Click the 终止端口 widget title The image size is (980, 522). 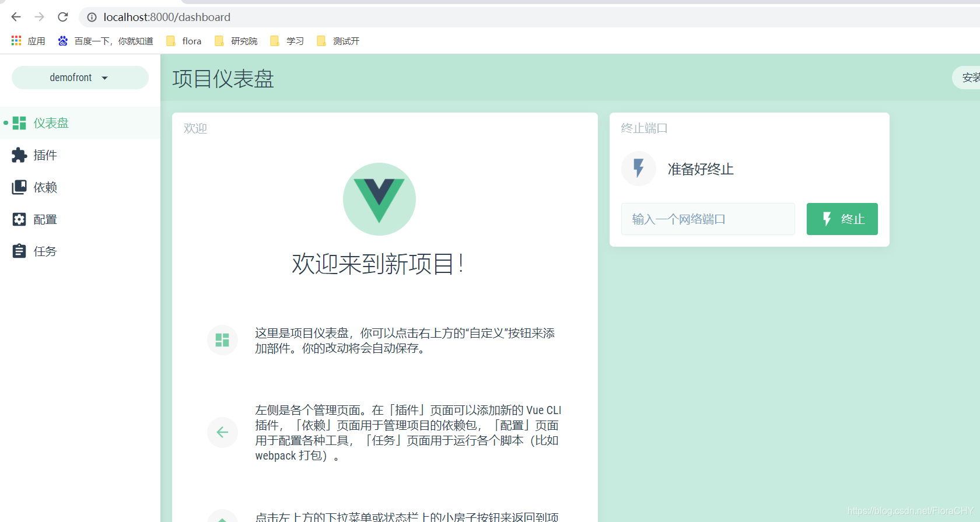(644, 128)
